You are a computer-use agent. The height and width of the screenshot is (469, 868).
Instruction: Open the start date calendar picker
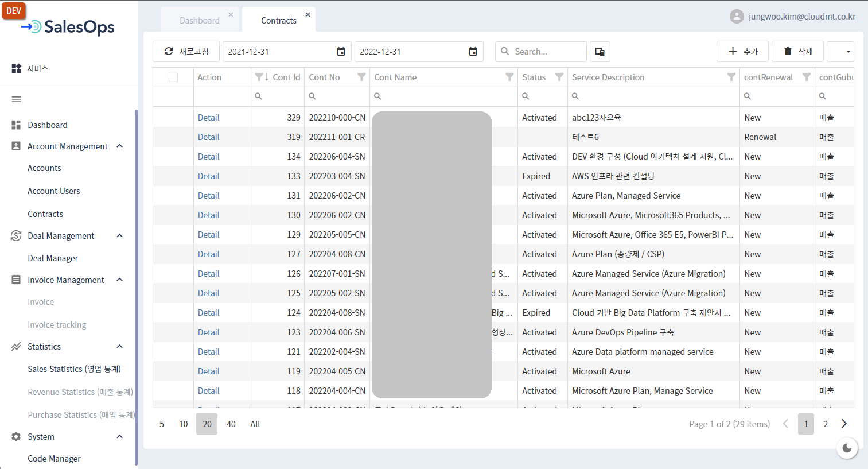click(341, 52)
